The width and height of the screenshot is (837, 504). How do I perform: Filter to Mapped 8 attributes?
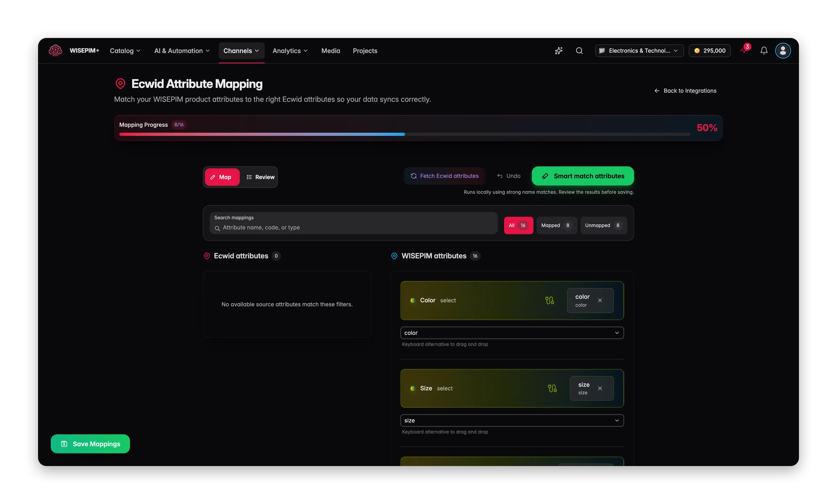pos(557,225)
